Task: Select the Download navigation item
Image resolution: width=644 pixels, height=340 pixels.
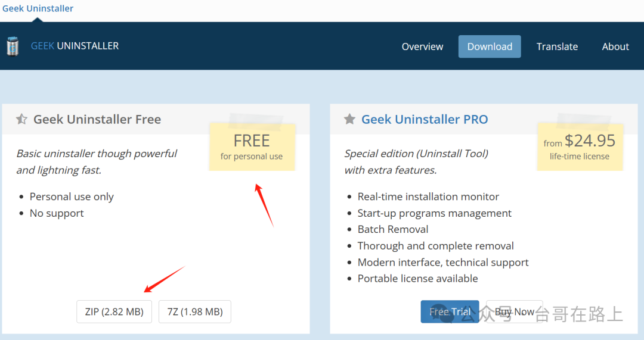Action: [x=490, y=46]
